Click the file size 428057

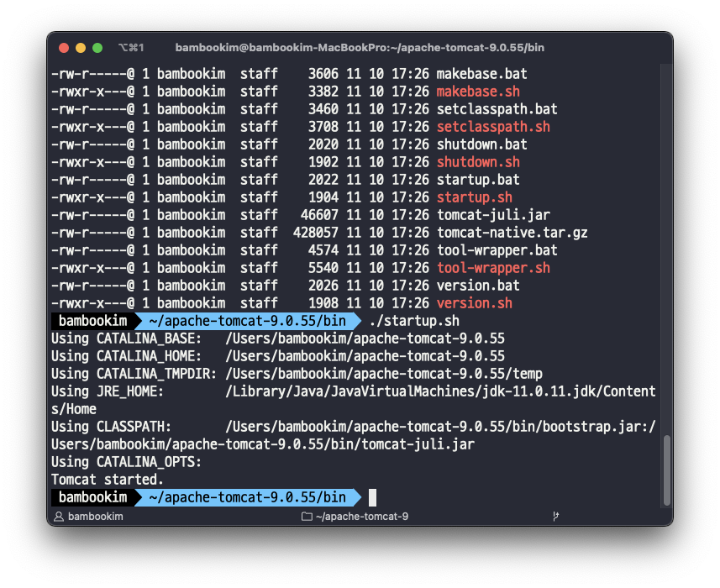tap(315, 233)
